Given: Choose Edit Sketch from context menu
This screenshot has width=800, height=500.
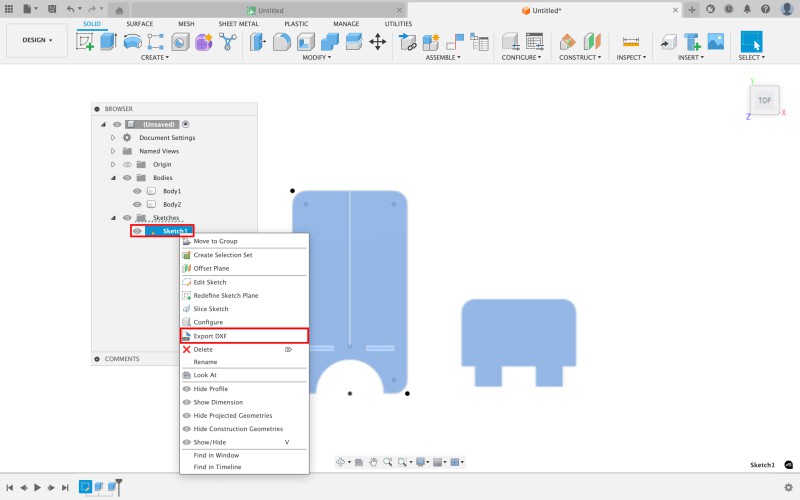Looking at the screenshot, I should (244, 282).
